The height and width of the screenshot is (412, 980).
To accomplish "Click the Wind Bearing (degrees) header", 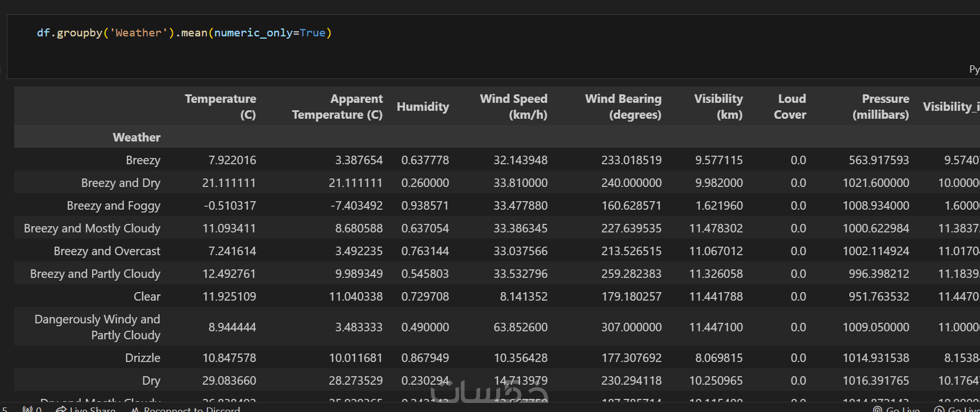I will coord(623,106).
